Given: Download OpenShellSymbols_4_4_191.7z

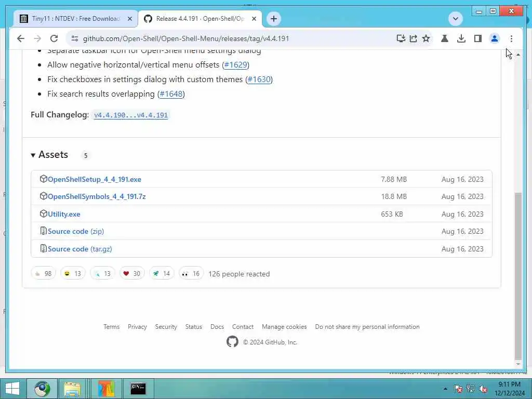Looking at the screenshot, I should 97,196.
